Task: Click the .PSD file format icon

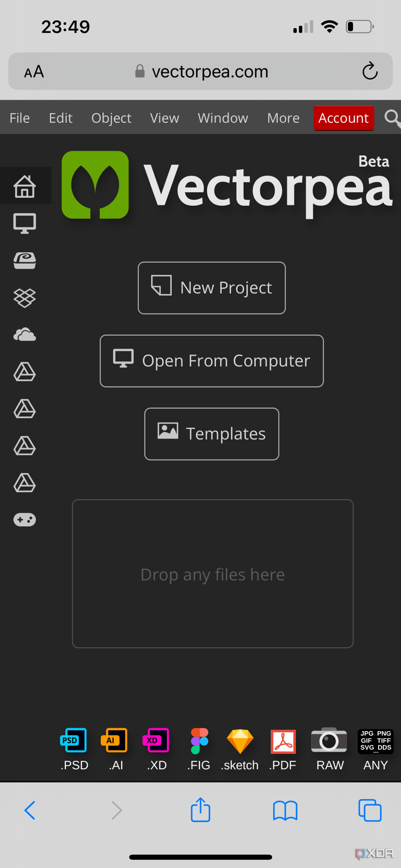Action: coord(74,741)
